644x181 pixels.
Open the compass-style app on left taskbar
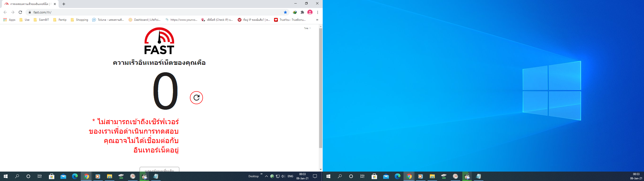(x=133, y=176)
